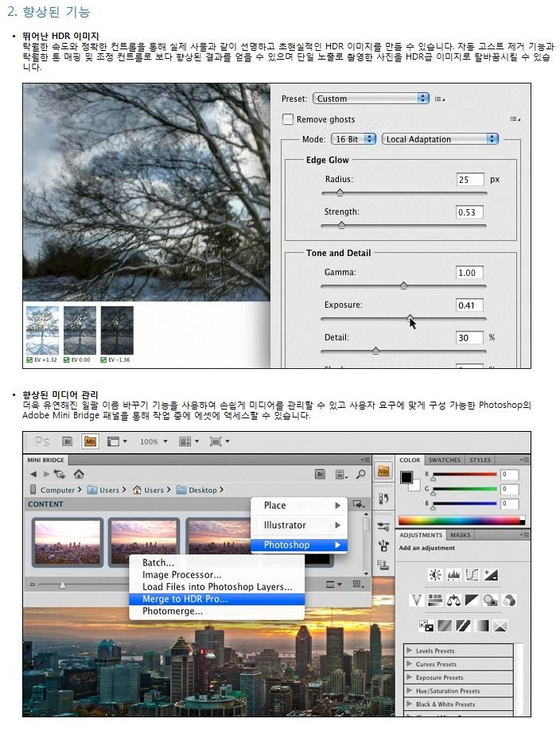Viewport: 560px width, 734px height.
Task: Switch to the Styles tab
Action: 480,460
